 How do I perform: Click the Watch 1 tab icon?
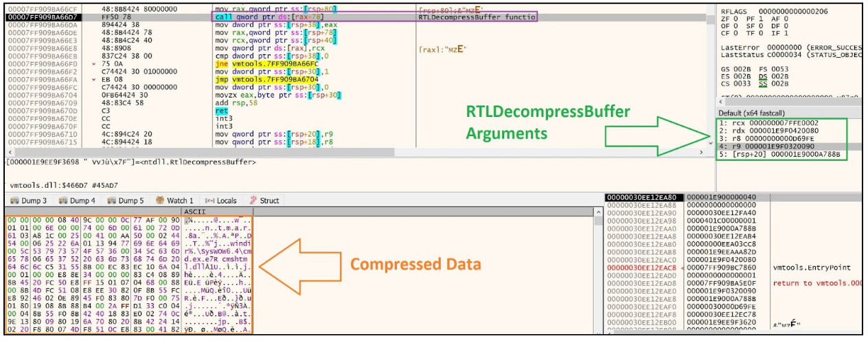click(x=160, y=201)
